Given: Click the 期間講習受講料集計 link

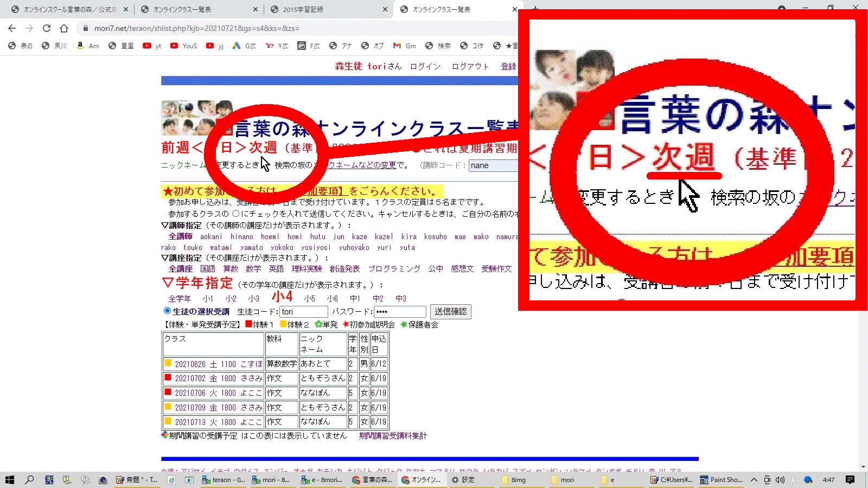Looking at the screenshot, I should (x=393, y=435).
